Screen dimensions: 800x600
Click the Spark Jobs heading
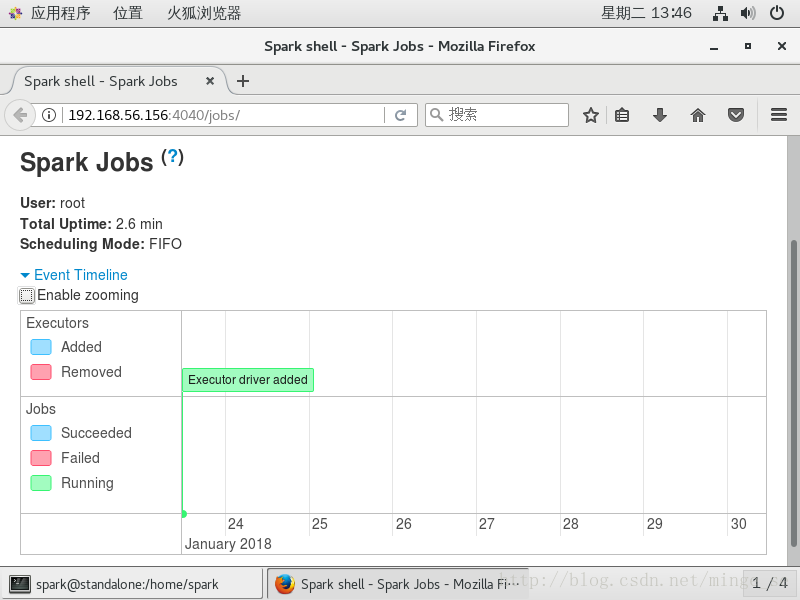pos(87,163)
